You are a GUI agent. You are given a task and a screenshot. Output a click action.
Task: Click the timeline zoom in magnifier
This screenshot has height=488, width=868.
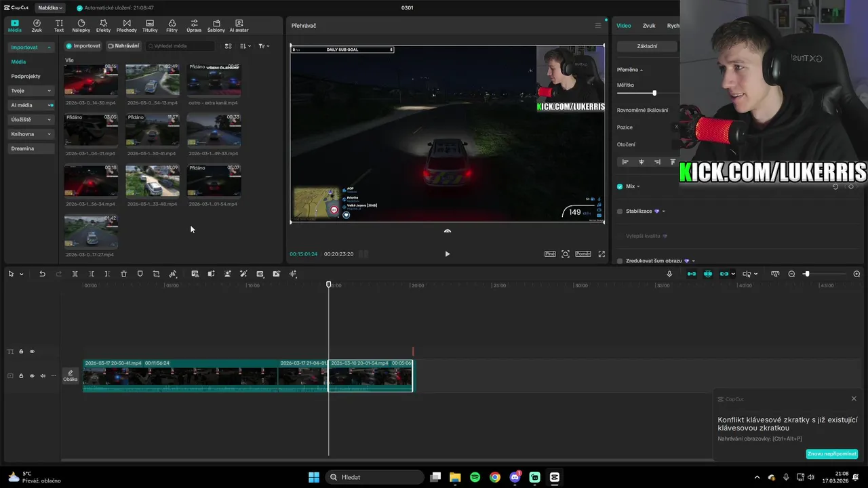[856, 274]
